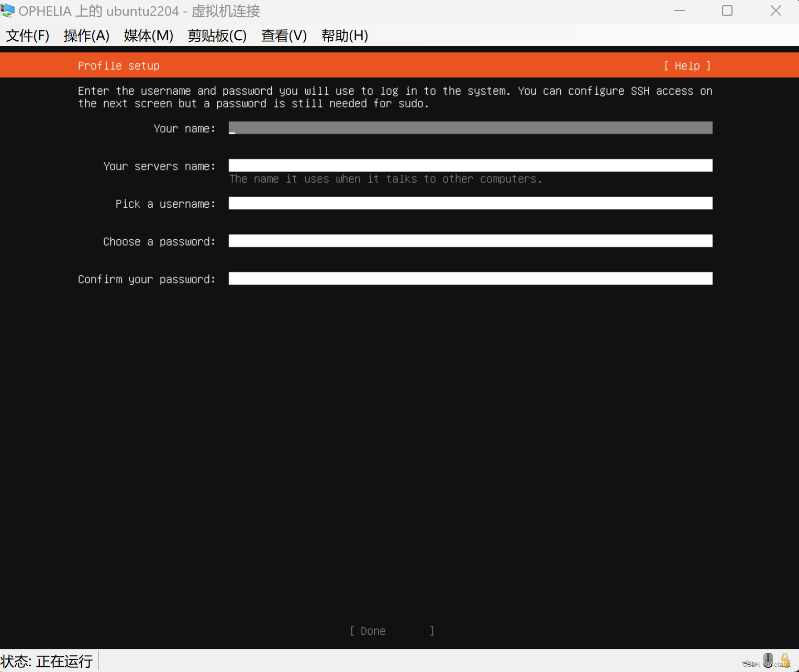The width and height of the screenshot is (799, 672).
Task: Open the 操作(A) menu
Action: tap(86, 36)
